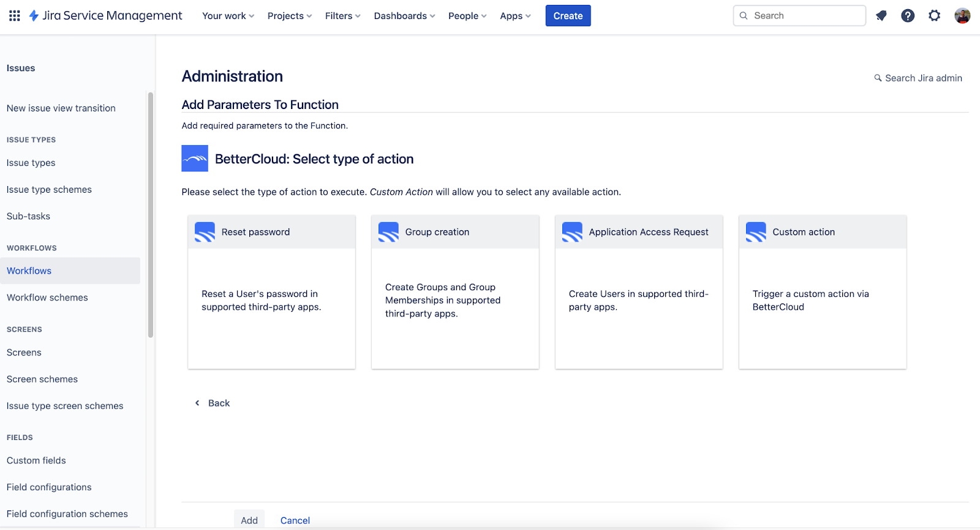Click the blue Create button
Viewport: 980px width, 530px height.
[568, 16]
